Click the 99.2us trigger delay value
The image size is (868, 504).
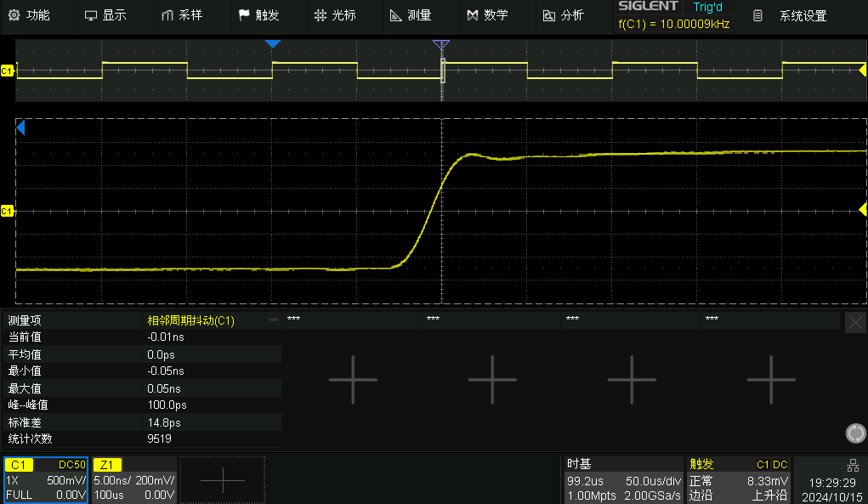pos(585,481)
